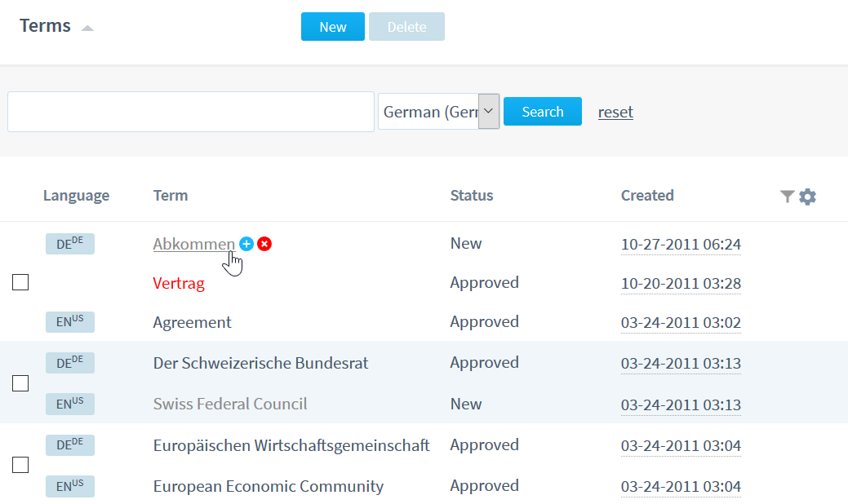Open the column filter funnel icon
The image size is (848, 504).
pyautogui.click(x=788, y=196)
